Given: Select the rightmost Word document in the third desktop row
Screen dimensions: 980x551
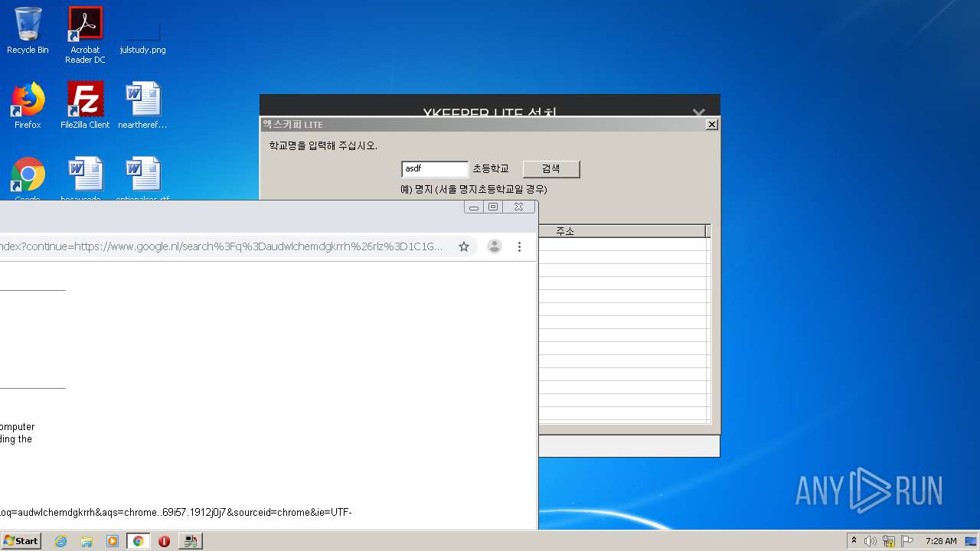Looking at the screenshot, I should (142, 179).
